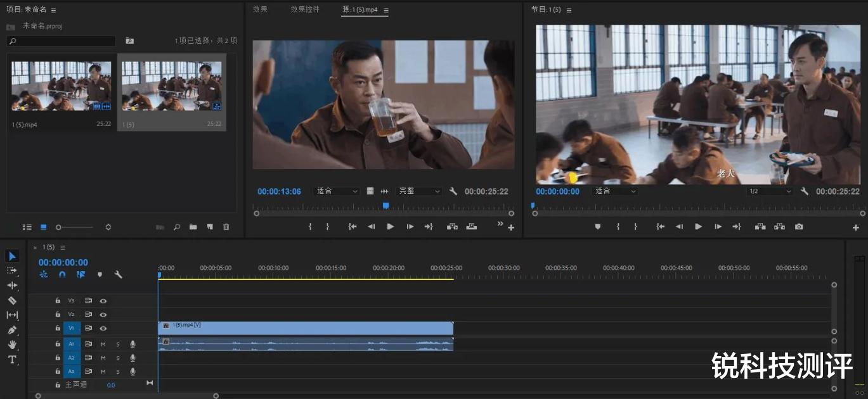Open Source monitor wrench settings
Image resolution: width=868 pixels, height=399 pixels.
pyautogui.click(x=453, y=191)
